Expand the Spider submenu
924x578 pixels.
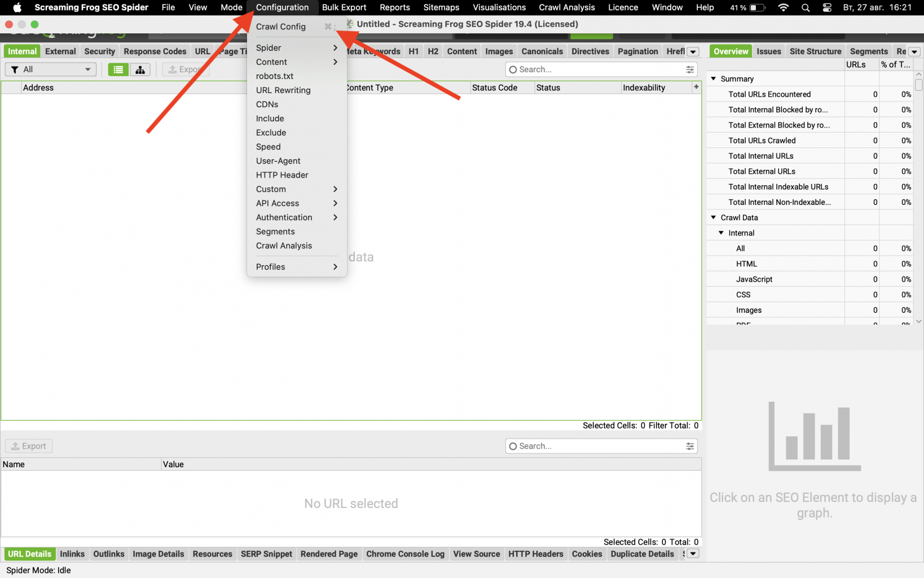coord(297,48)
